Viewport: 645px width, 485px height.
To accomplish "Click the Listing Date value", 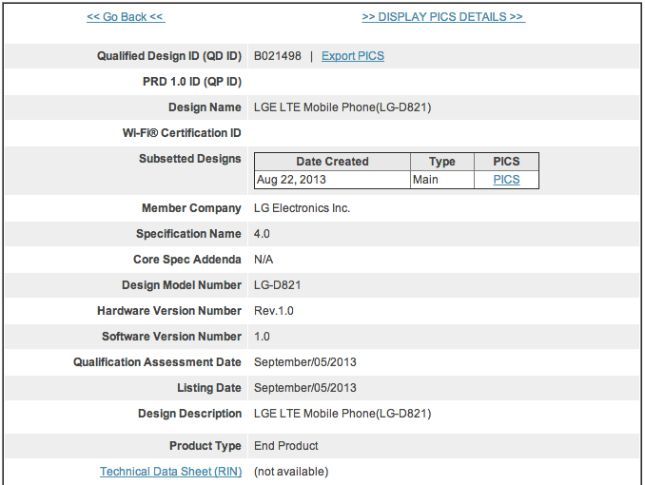I will pyautogui.click(x=306, y=388).
